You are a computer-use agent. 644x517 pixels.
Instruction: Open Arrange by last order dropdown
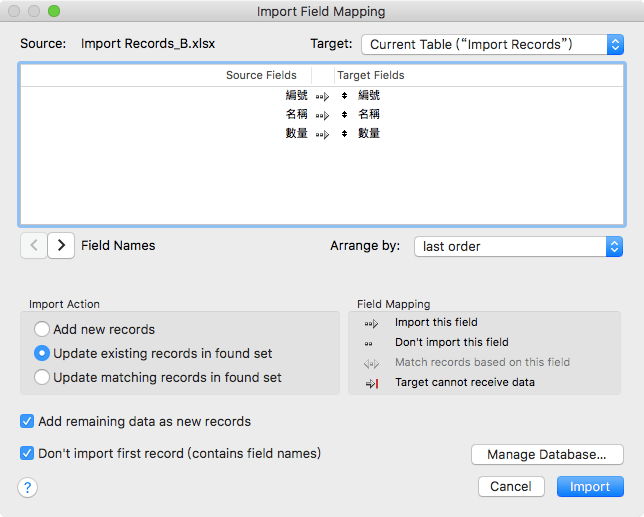(x=518, y=246)
